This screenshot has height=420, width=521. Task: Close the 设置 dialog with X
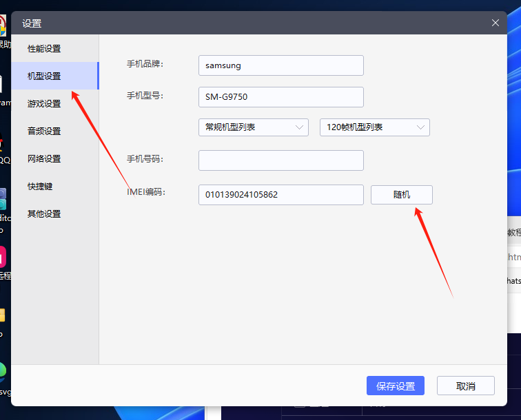495,23
